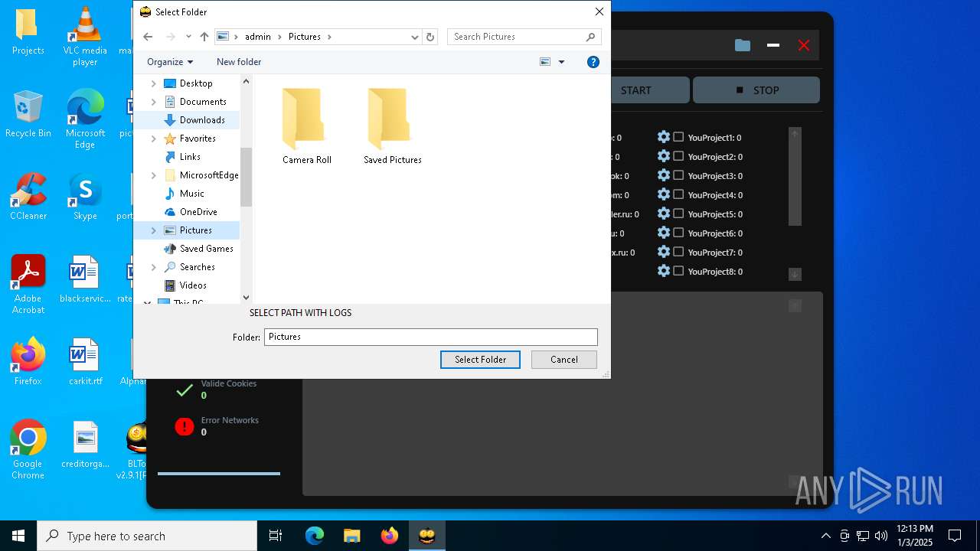Click the STOP button
This screenshot has width=980, height=551.
[x=756, y=90]
